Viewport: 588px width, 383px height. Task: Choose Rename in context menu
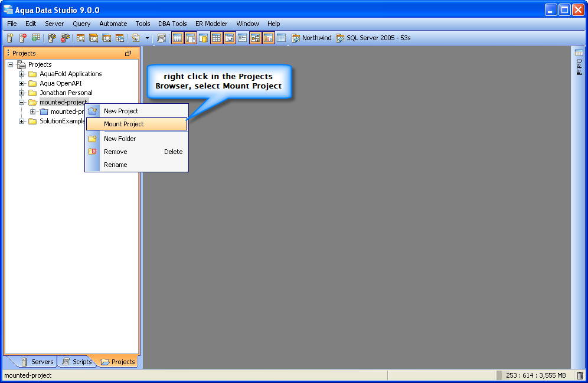coord(137,165)
